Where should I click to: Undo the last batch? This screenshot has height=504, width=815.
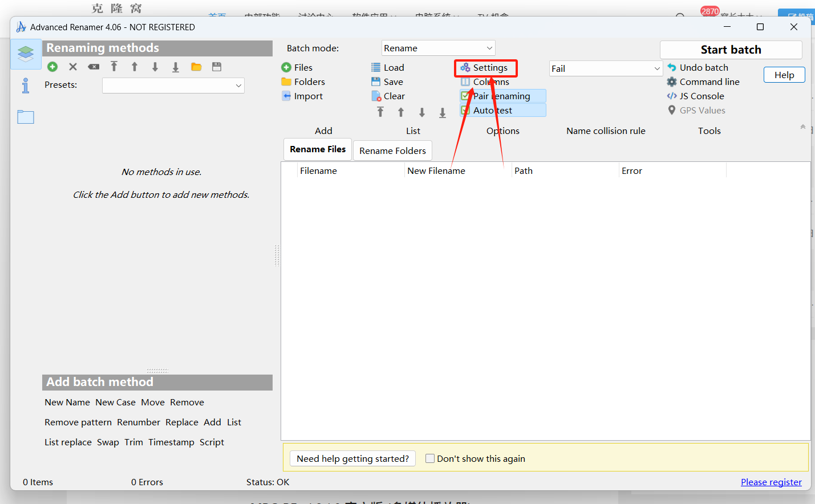[698, 67]
